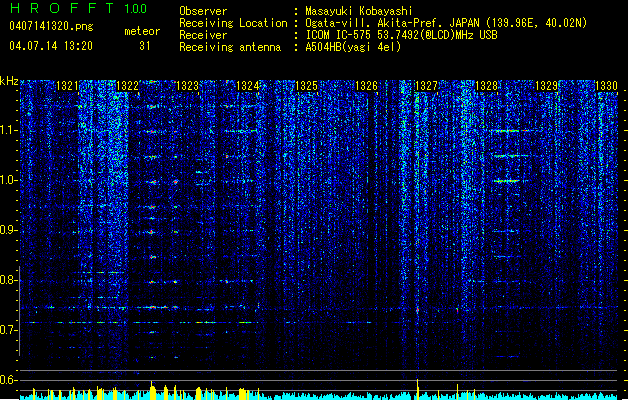Click the 1329 time marker

click(x=546, y=86)
